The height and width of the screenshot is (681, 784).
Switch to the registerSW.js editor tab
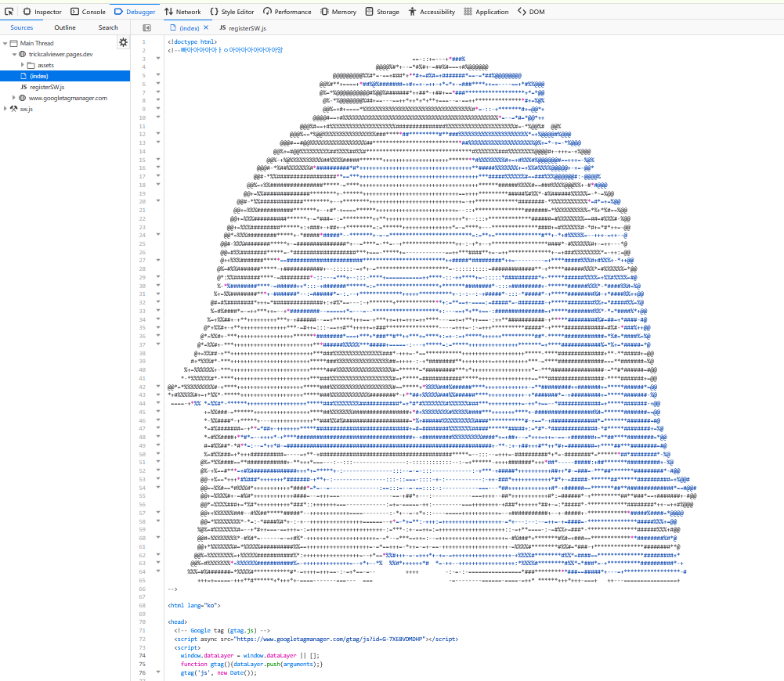click(x=243, y=28)
